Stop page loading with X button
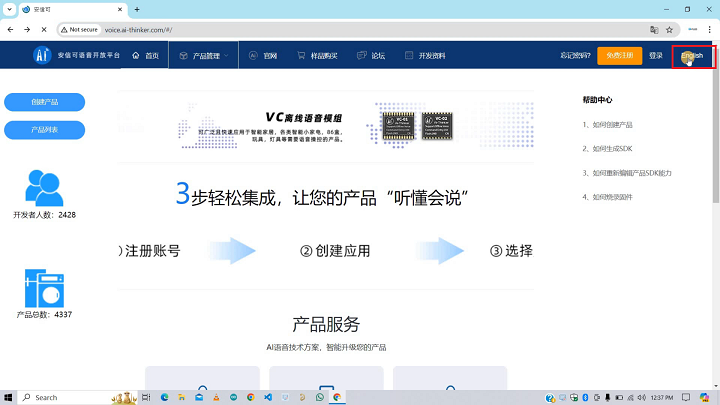720x405 pixels. click(x=44, y=29)
